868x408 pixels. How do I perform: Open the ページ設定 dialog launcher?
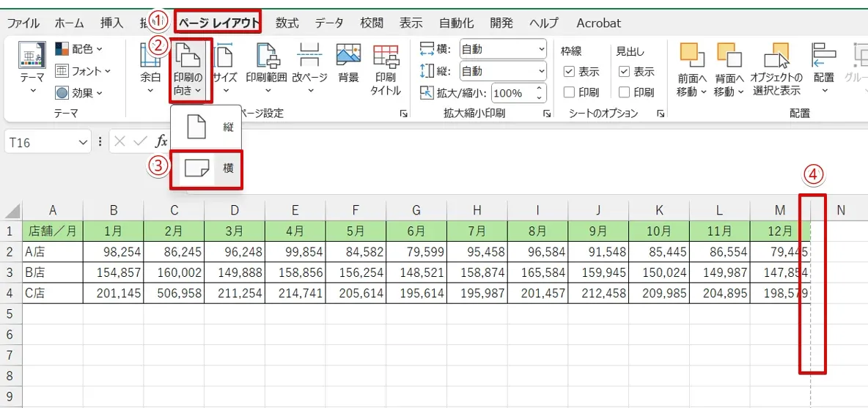point(403,114)
